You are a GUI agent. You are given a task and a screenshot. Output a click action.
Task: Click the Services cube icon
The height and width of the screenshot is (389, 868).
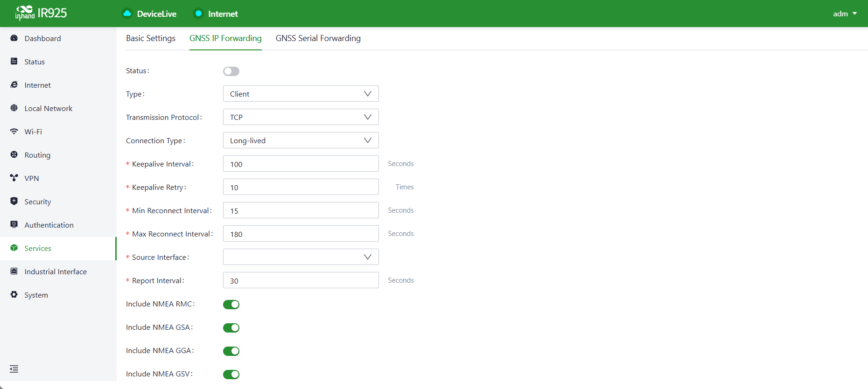14,248
